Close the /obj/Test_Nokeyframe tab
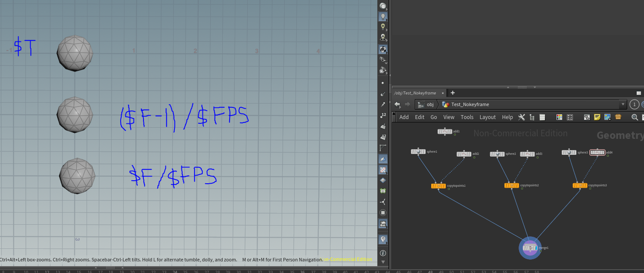 pos(443,93)
